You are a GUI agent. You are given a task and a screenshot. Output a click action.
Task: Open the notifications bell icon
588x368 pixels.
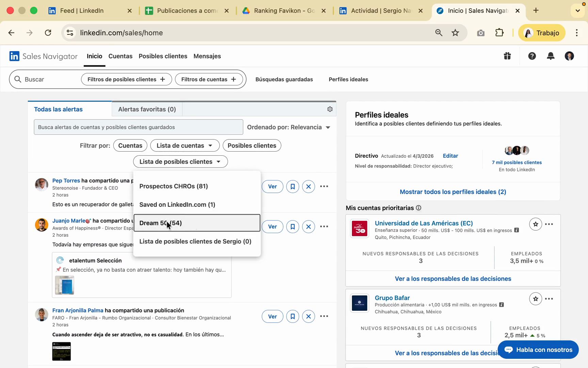click(551, 56)
